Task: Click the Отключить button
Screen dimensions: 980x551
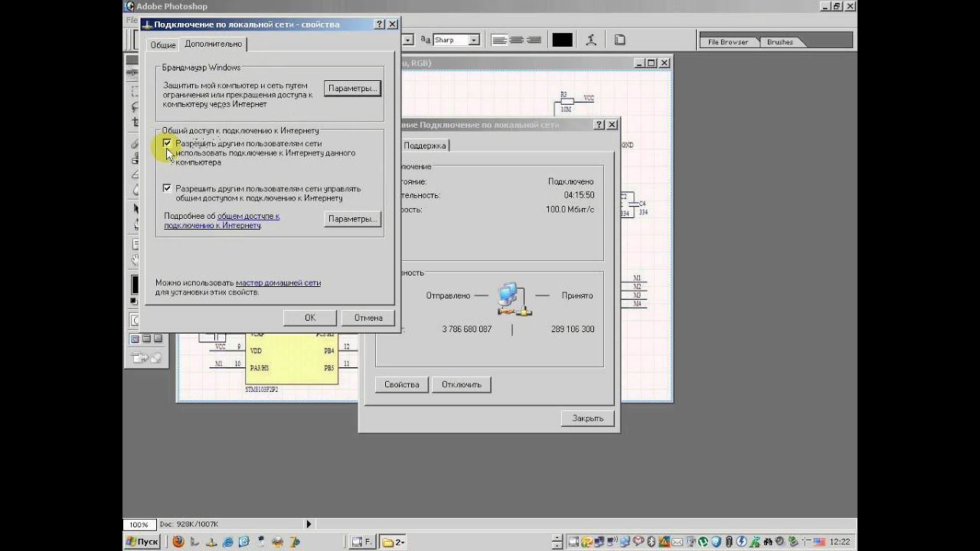Action: click(x=462, y=384)
